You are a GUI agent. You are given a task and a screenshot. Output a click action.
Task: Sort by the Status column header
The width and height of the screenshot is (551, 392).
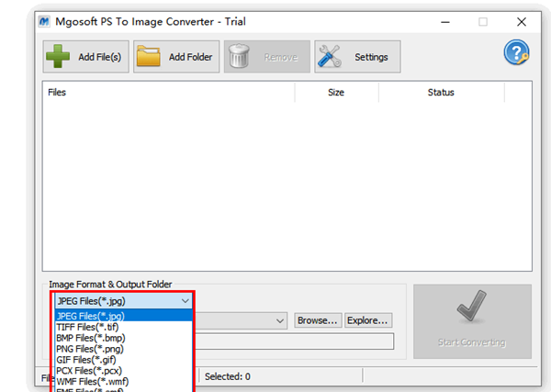click(x=442, y=93)
